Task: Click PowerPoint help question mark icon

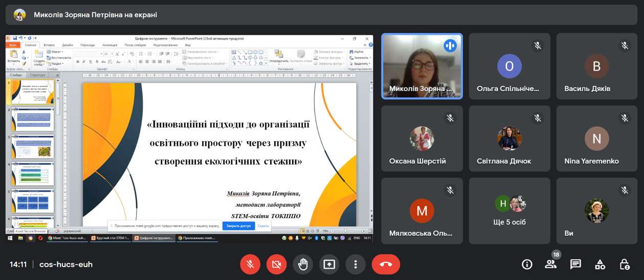Action: (371, 45)
